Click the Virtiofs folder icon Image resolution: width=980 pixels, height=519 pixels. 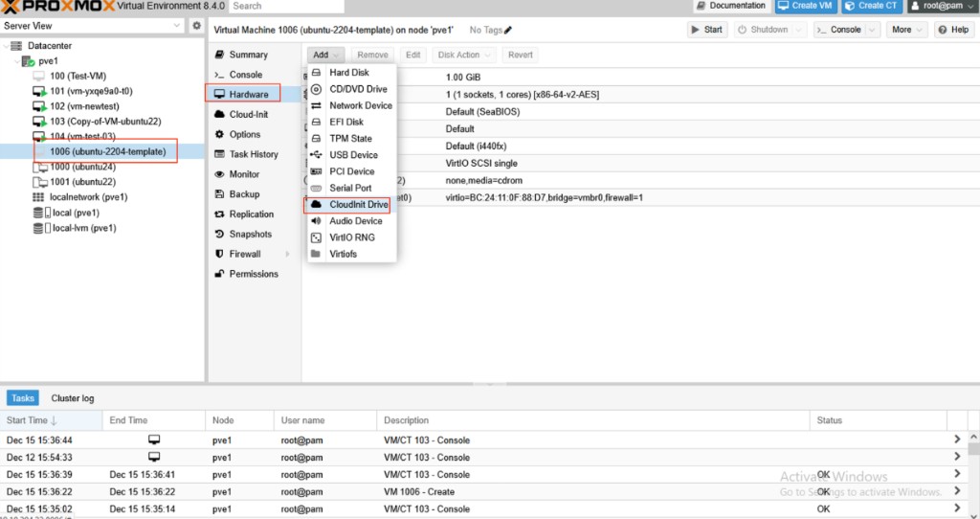(316, 254)
